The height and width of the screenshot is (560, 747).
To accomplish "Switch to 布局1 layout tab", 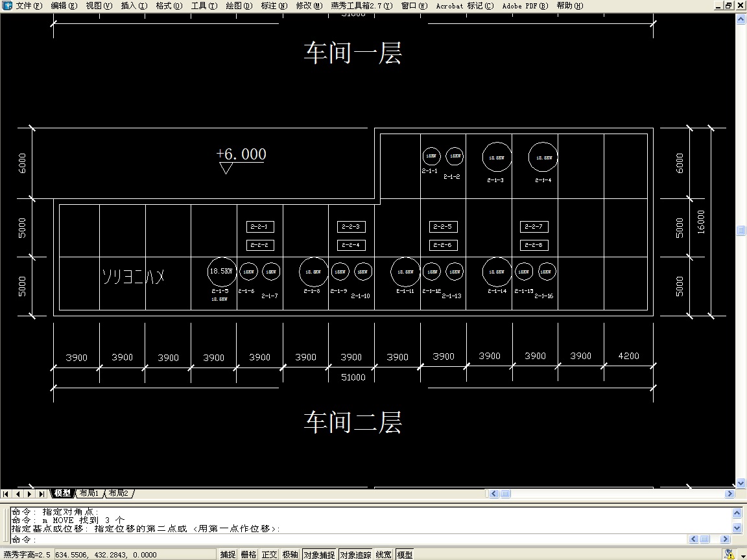I will click(89, 494).
